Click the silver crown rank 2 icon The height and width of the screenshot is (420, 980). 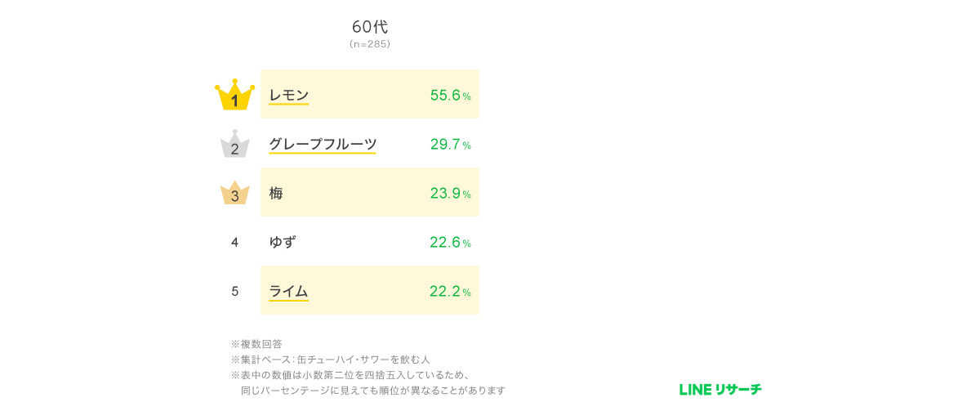(234, 144)
